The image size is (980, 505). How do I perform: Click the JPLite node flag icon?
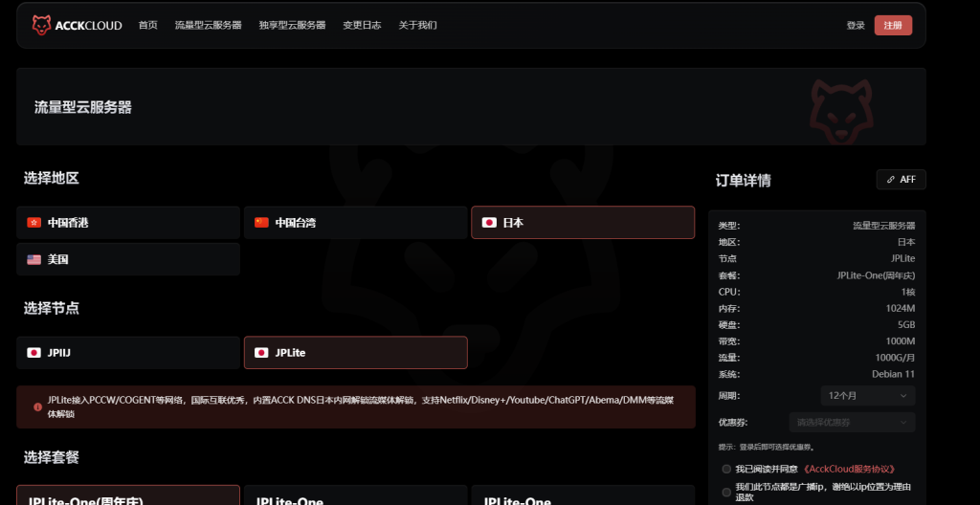click(261, 353)
